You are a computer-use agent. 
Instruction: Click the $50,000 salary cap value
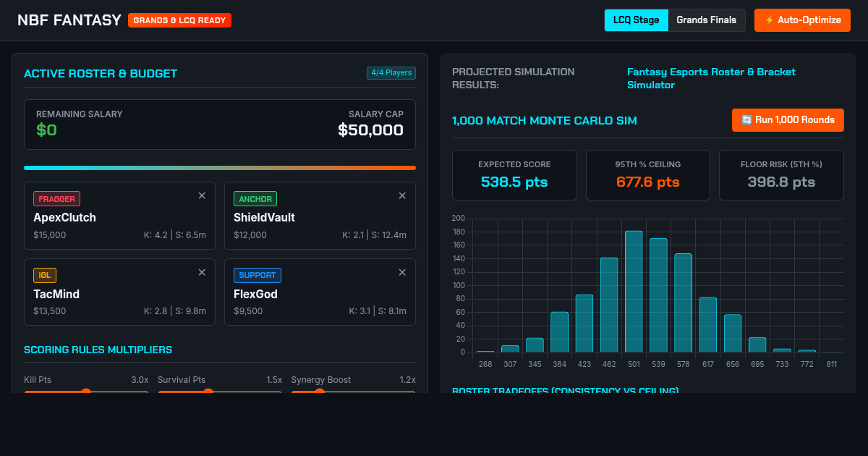[370, 130]
